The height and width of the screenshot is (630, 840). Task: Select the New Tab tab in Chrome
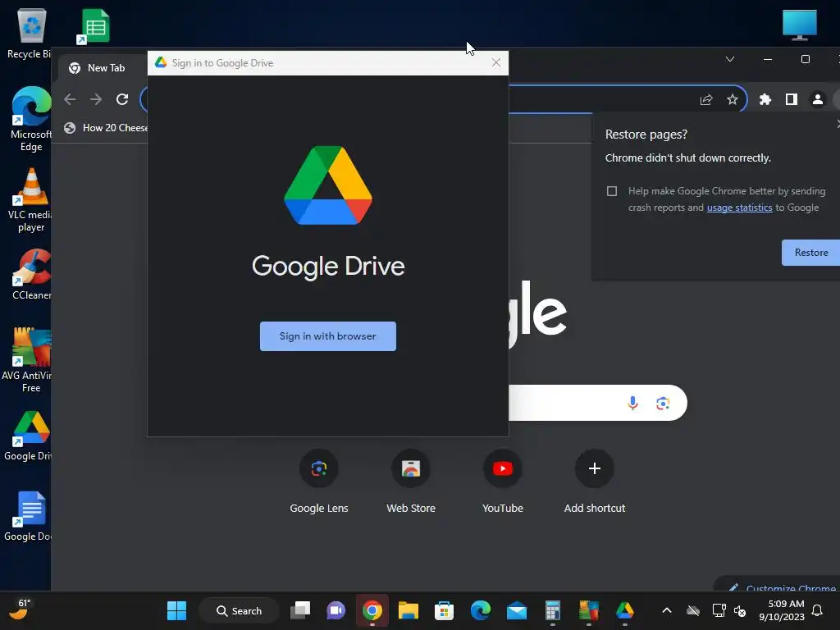point(102,68)
